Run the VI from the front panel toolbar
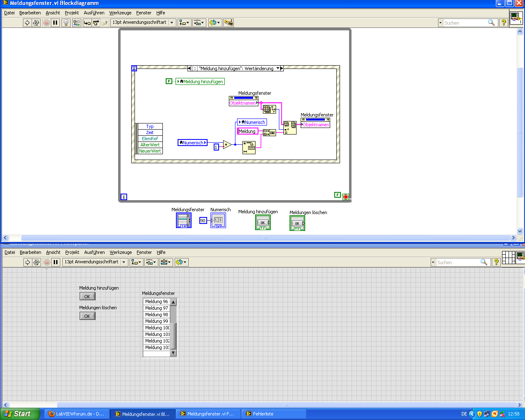525x420 pixels. pos(27,262)
